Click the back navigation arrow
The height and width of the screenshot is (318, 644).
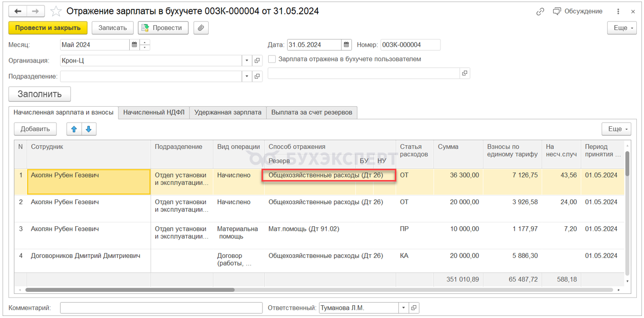(x=18, y=11)
